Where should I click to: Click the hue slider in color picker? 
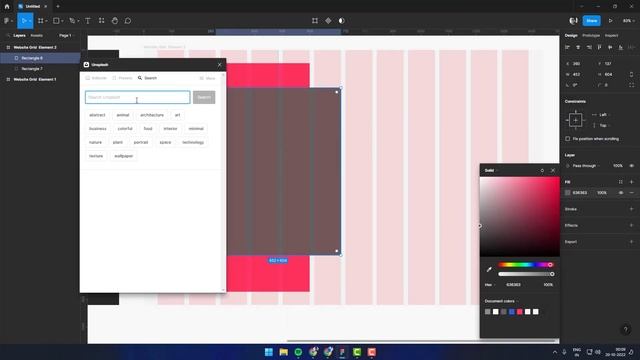(x=525, y=265)
